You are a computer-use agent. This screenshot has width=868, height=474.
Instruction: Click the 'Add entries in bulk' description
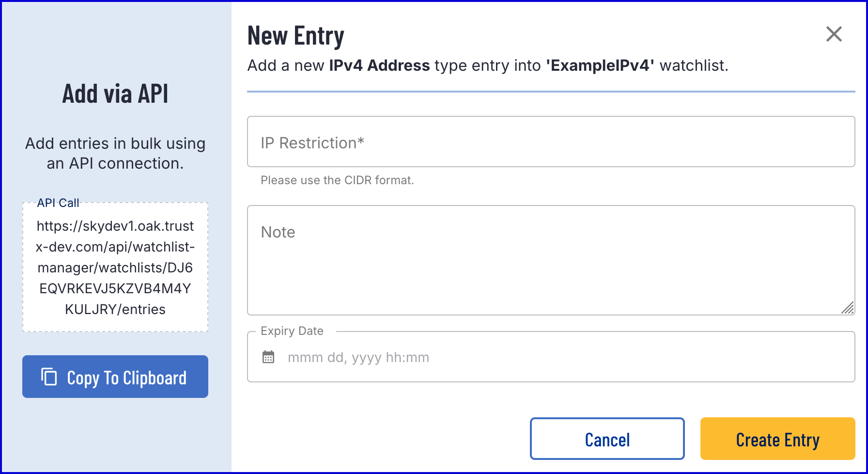point(115,153)
